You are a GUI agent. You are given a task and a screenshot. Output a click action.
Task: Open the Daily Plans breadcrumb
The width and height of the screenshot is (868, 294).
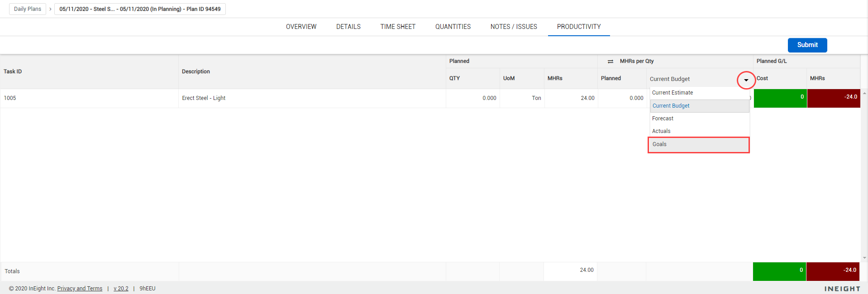point(28,9)
